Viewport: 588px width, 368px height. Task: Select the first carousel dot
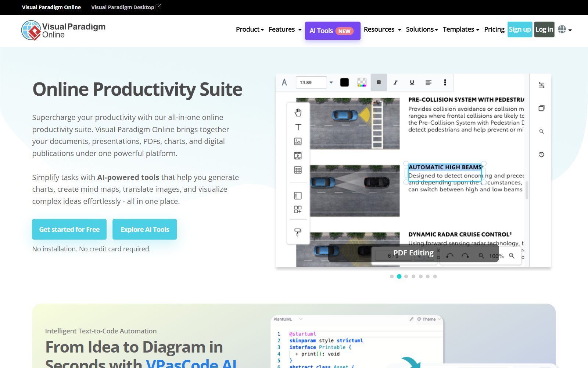tap(392, 276)
